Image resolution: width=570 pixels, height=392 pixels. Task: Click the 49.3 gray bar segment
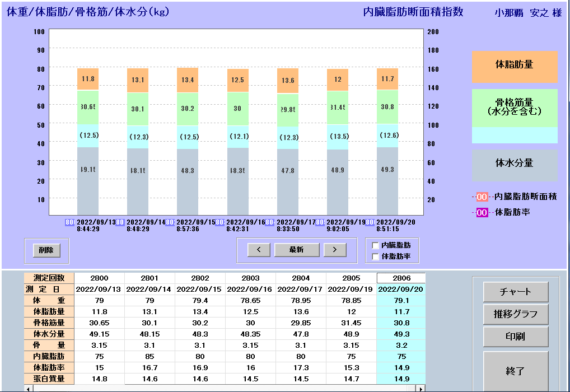387,181
